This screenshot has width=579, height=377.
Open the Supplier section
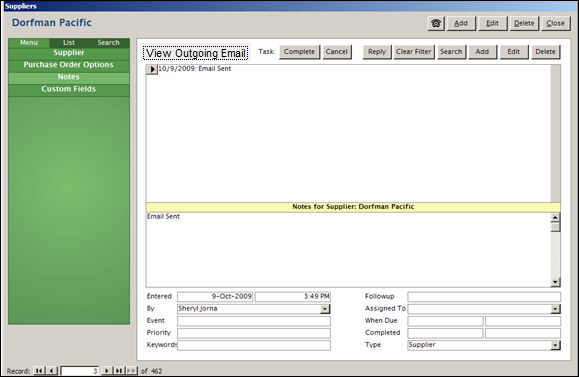tap(69, 53)
